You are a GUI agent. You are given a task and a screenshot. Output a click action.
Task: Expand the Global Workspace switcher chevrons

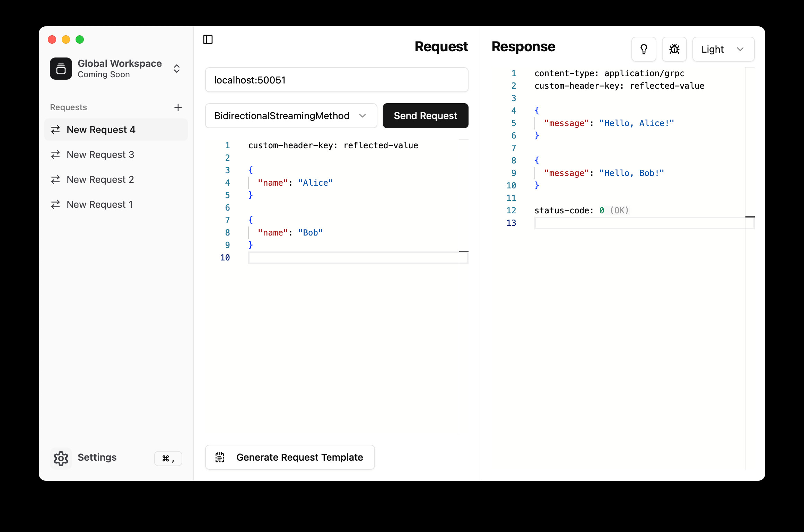(x=177, y=69)
